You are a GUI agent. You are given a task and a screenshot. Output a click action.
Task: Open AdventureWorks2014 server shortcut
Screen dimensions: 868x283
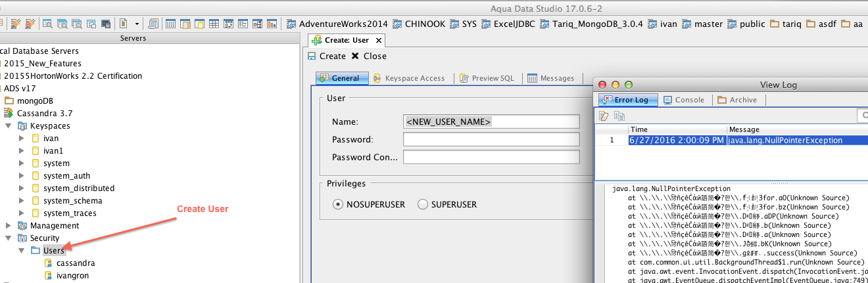pyautogui.click(x=337, y=24)
